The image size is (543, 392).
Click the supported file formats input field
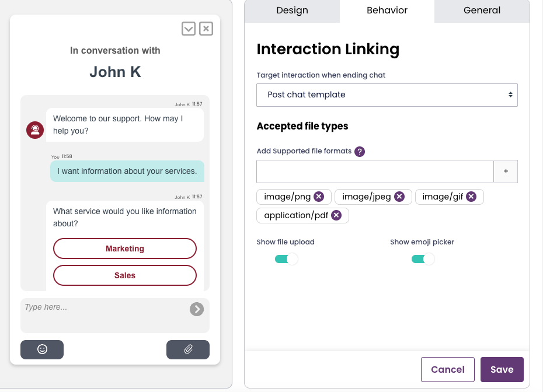coord(375,171)
